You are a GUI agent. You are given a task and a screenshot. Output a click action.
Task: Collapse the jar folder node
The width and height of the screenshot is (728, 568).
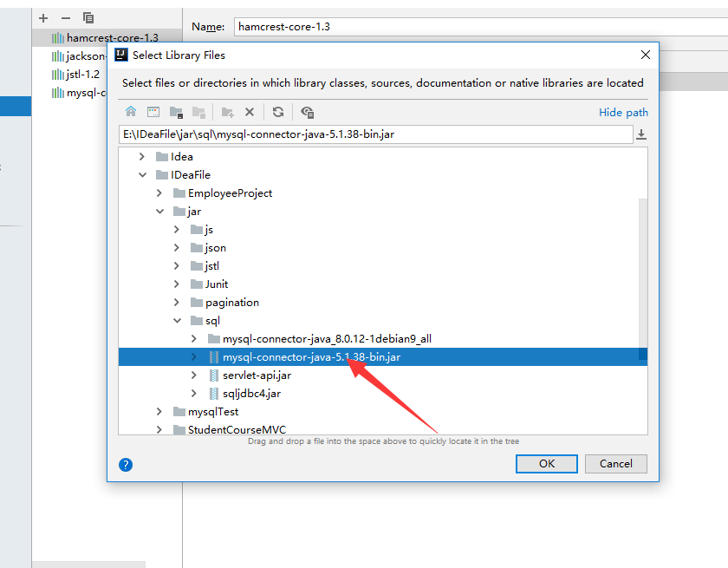159,212
